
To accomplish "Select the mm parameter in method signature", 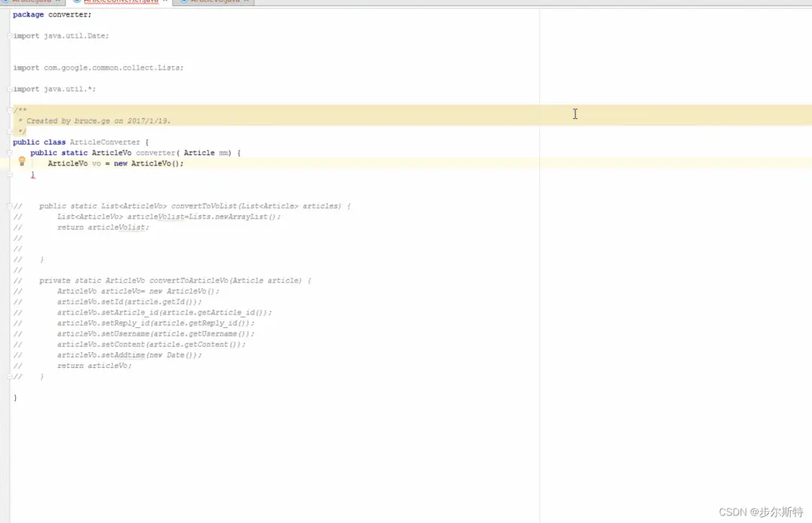I will [x=224, y=153].
